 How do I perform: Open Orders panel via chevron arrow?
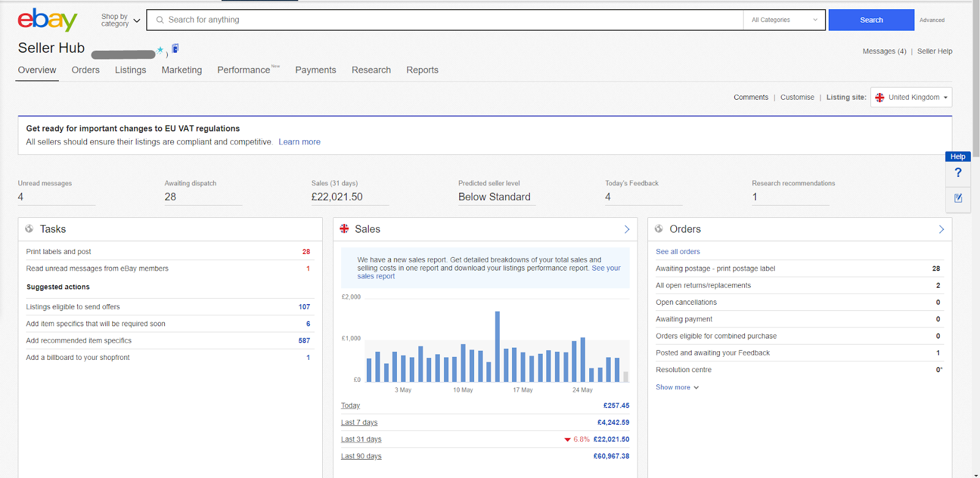[941, 229]
